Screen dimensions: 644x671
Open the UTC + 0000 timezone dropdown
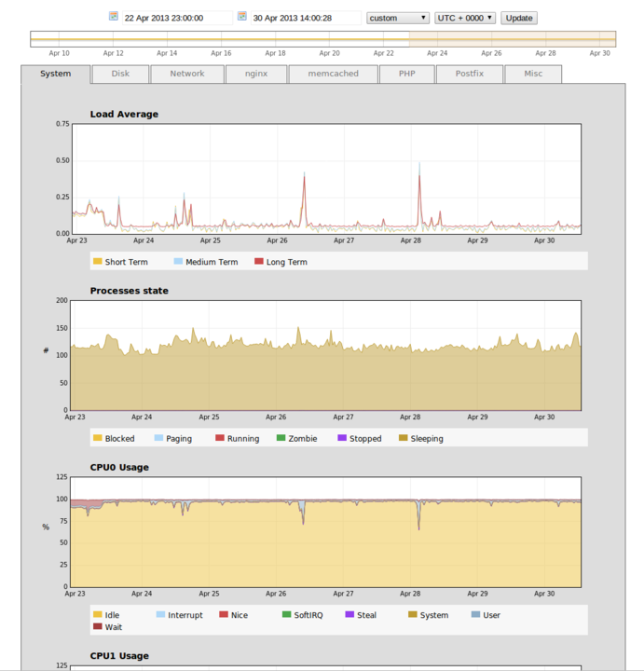[464, 18]
